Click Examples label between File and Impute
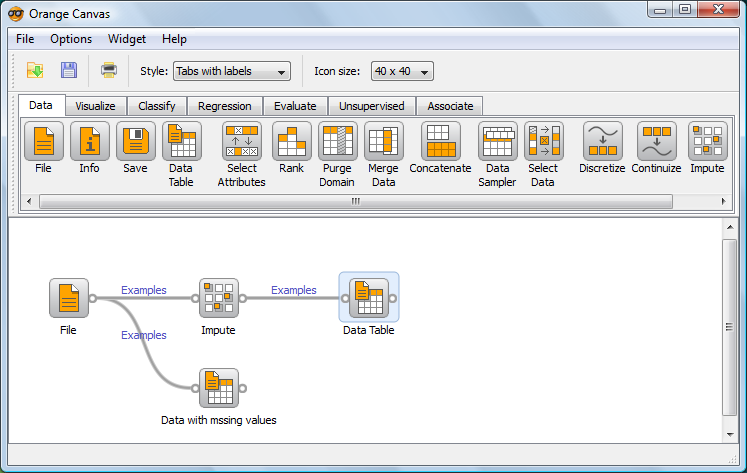 pos(144,290)
